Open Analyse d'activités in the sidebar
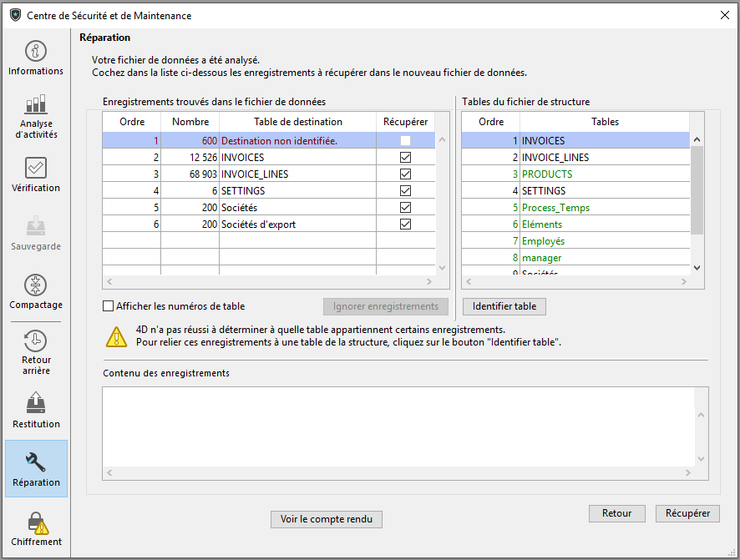 (x=36, y=105)
